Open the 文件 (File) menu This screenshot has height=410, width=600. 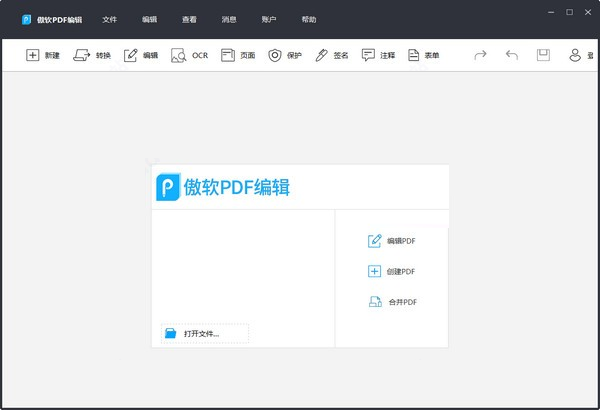point(110,19)
